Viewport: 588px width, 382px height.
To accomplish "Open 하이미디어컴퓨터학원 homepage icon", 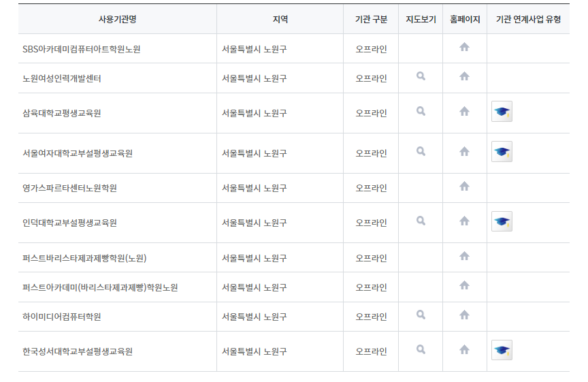I will coord(464,315).
